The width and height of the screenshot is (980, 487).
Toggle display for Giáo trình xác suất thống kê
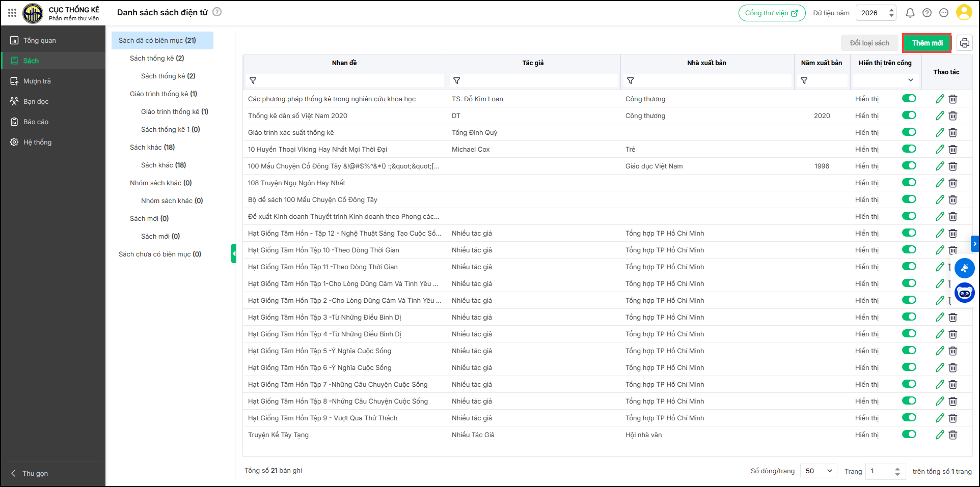[909, 132]
